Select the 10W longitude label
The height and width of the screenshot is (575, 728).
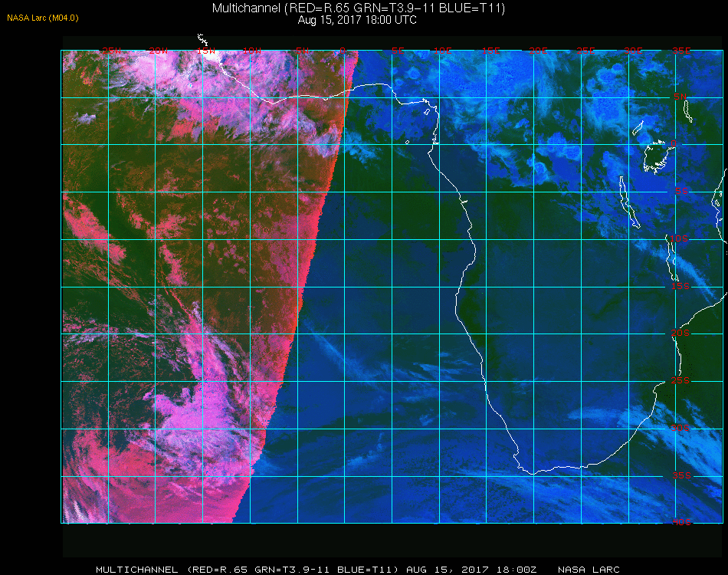click(252, 51)
